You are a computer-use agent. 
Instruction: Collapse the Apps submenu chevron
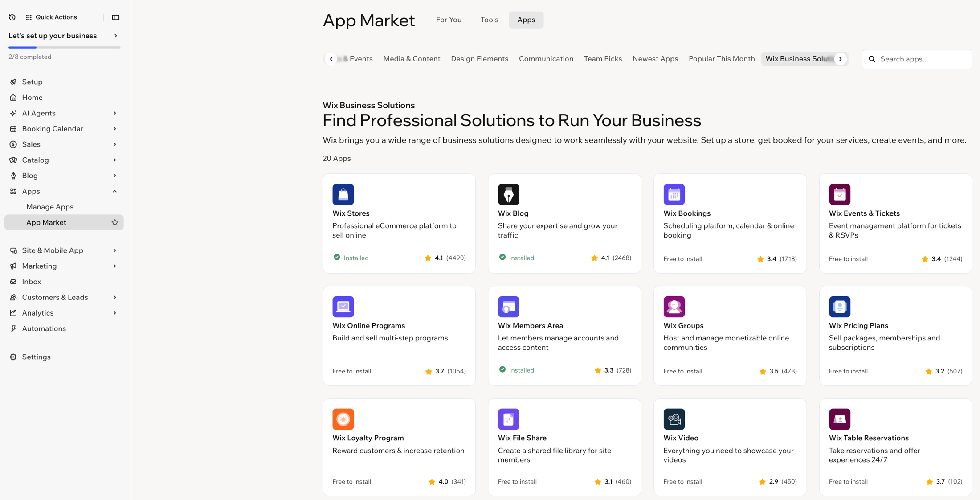pos(114,191)
